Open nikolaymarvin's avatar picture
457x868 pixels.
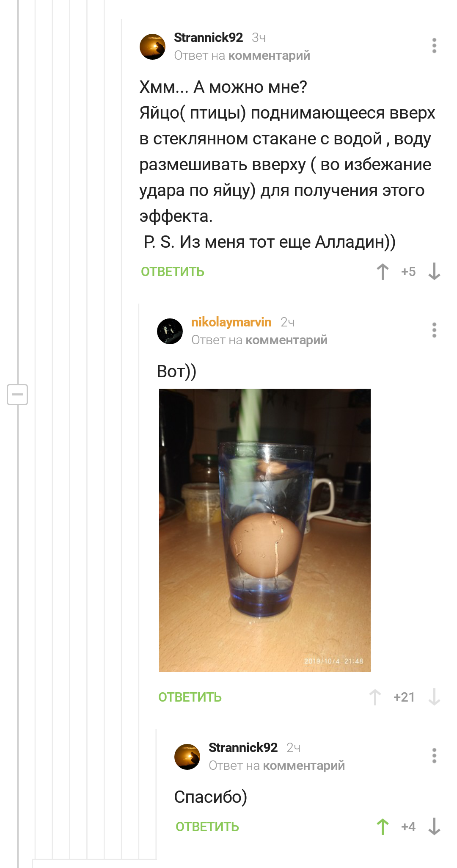click(x=170, y=331)
